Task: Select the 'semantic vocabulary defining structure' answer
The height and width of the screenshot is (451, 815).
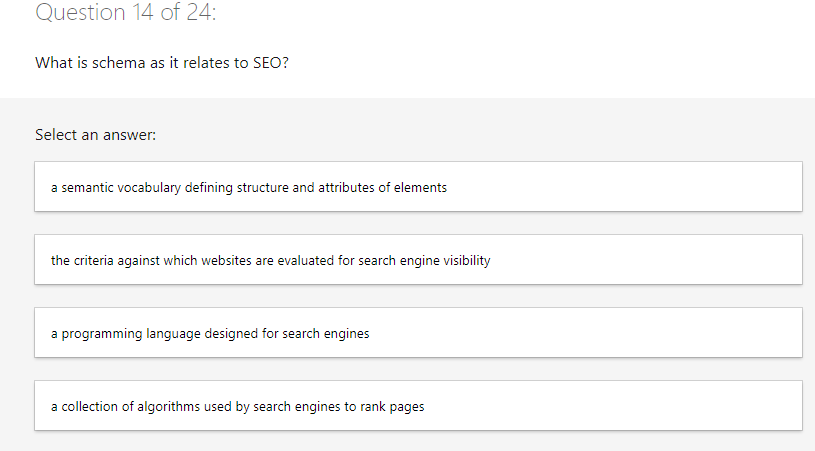Action: pyautogui.click(x=249, y=187)
